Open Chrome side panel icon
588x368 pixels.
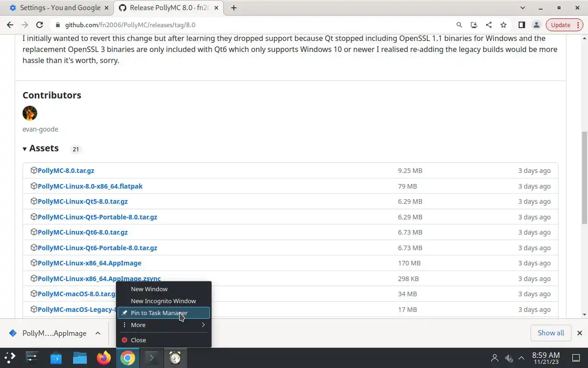click(x=521, y=25)
